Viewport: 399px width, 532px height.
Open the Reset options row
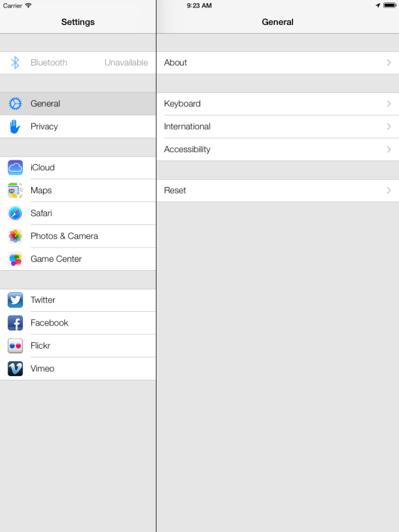point(278,190)
